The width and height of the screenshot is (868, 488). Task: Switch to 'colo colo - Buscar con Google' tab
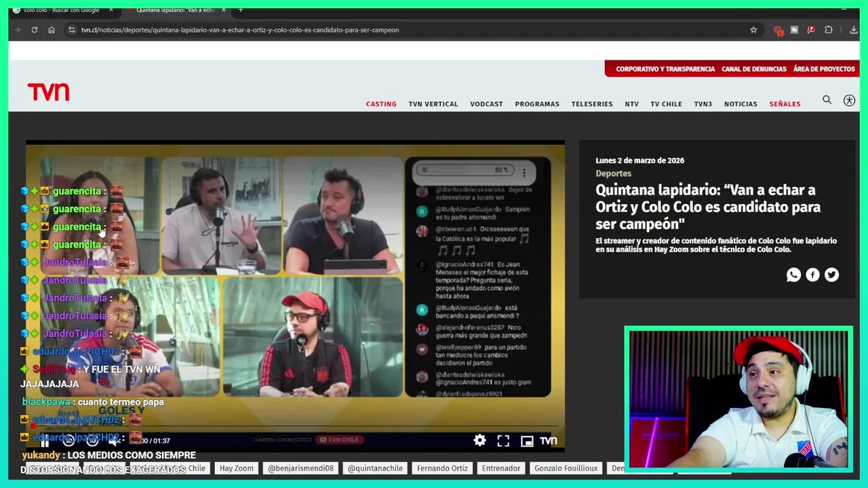click(61, 10)
